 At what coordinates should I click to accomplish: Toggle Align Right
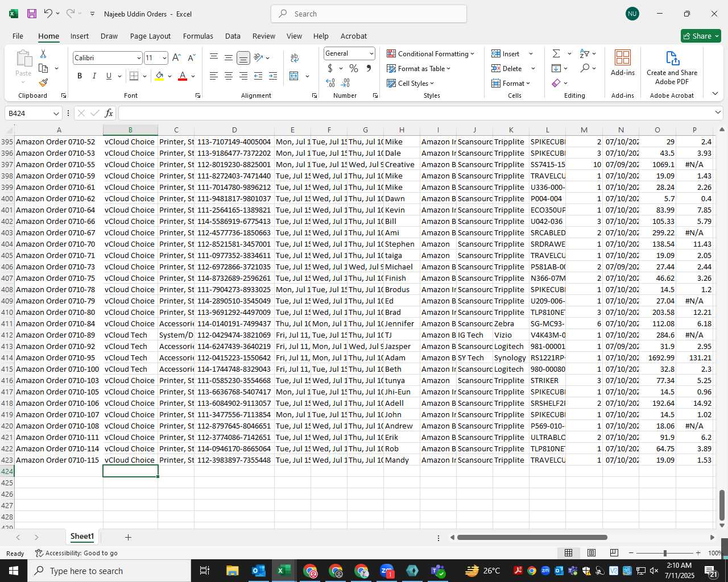tap(243, 76)
